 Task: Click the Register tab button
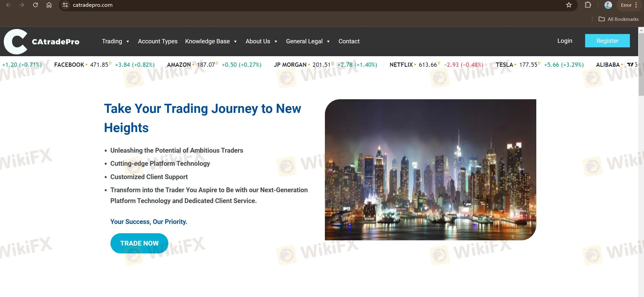click(608, 41)
